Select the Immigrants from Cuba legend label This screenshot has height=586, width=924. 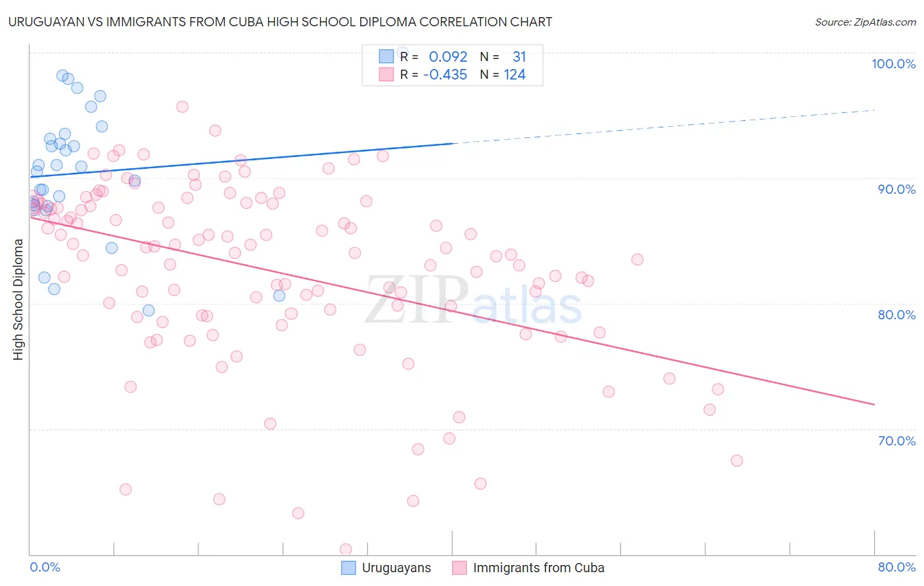click(539, 568)
